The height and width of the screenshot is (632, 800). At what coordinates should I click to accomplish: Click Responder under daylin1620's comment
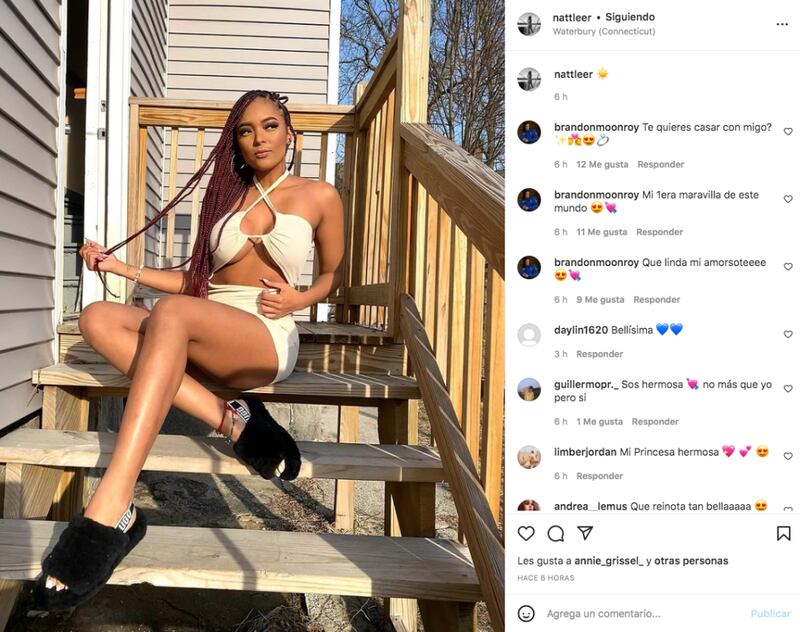[599, 354]
